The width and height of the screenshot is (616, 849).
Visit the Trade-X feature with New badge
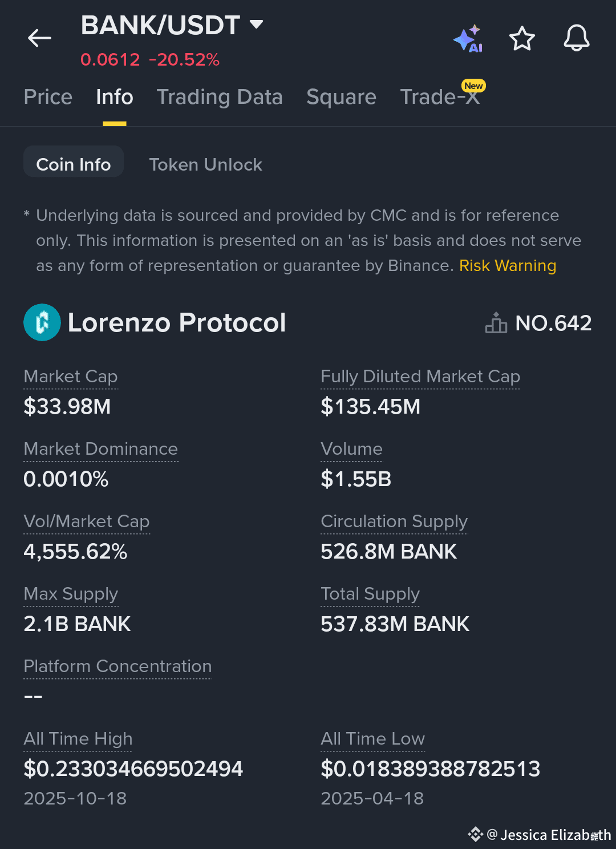(440, 97)
